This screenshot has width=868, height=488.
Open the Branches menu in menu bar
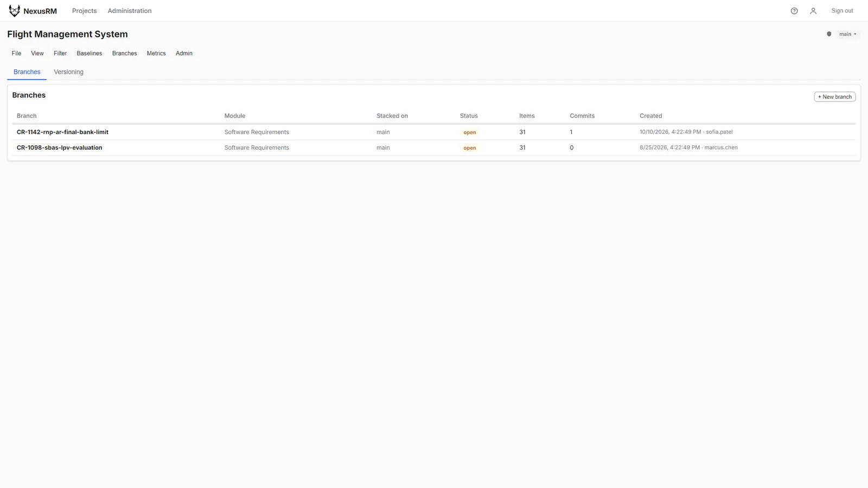pos(124,53)
